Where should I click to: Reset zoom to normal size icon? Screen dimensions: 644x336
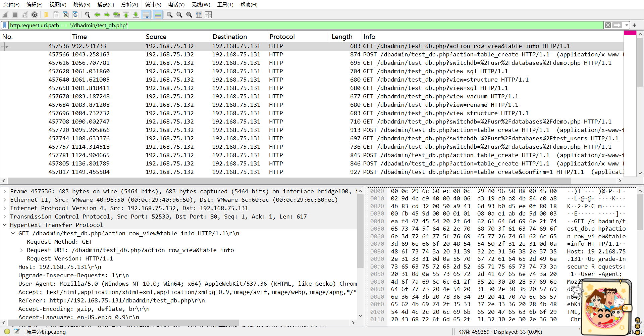[x=189, y=15]
